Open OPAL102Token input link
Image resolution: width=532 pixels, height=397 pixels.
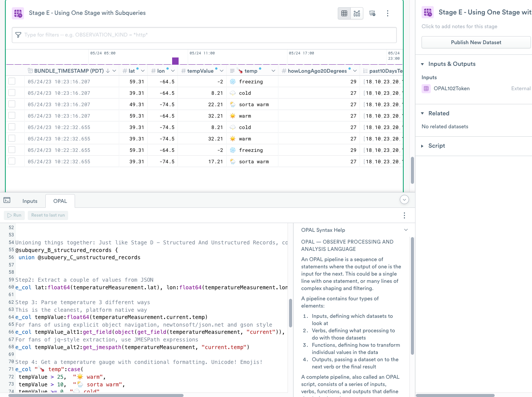[x=452, y=89]
